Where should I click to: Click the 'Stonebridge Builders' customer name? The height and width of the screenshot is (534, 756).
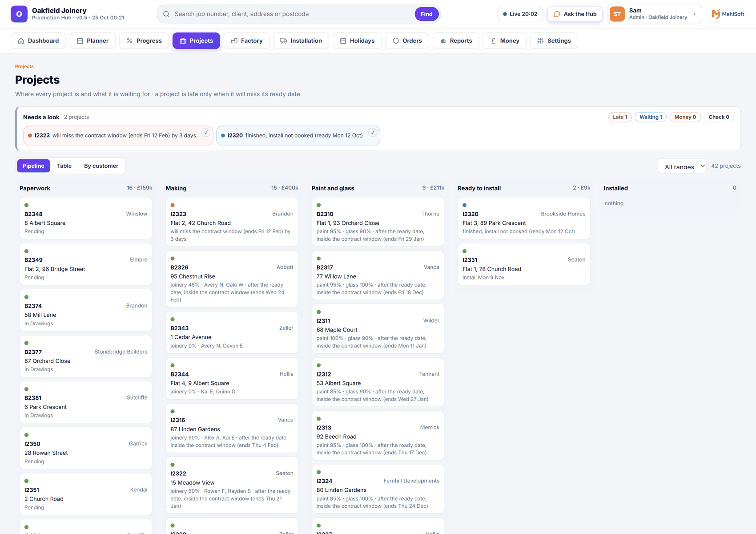pyautogui.click(x=121, y=352)
